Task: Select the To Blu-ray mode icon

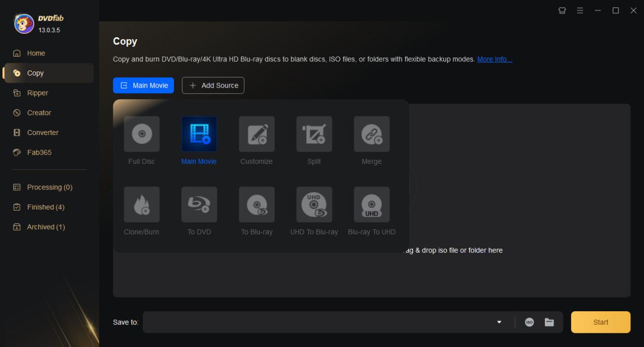Action: coord(257,204)
